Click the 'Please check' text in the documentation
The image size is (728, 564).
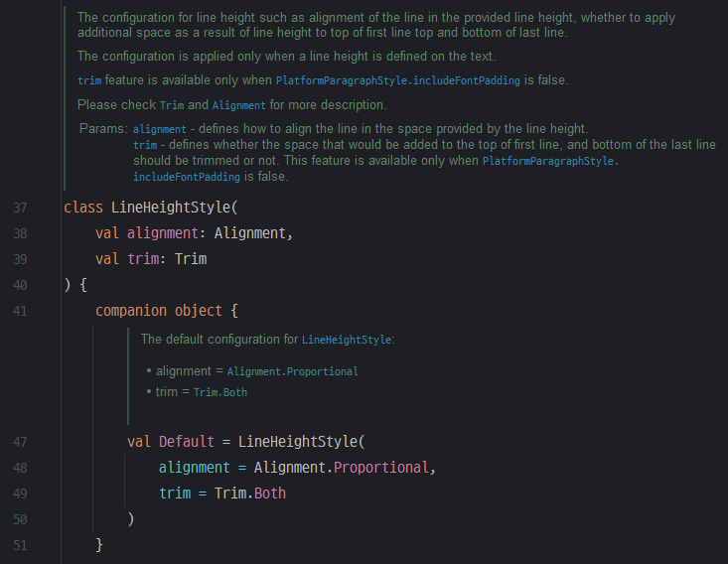coord(116,105)
